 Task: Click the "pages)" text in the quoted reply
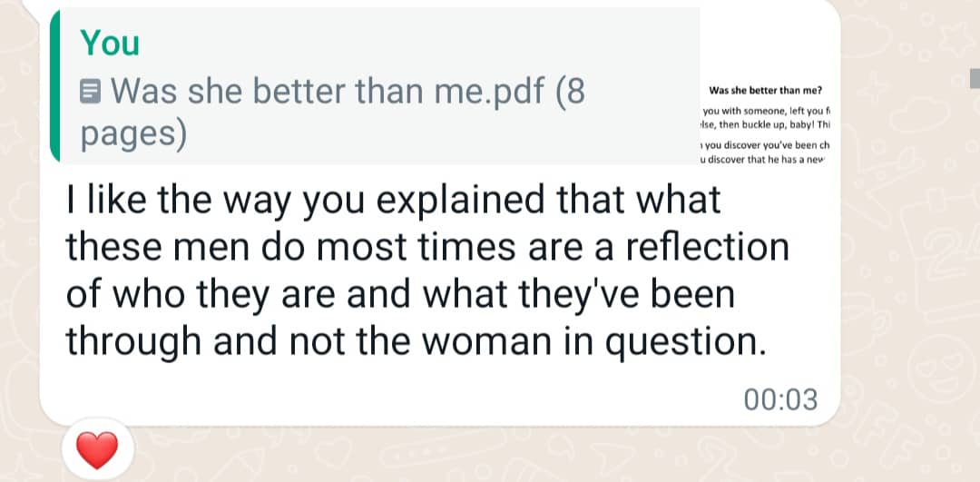click(x=134, y=133)
